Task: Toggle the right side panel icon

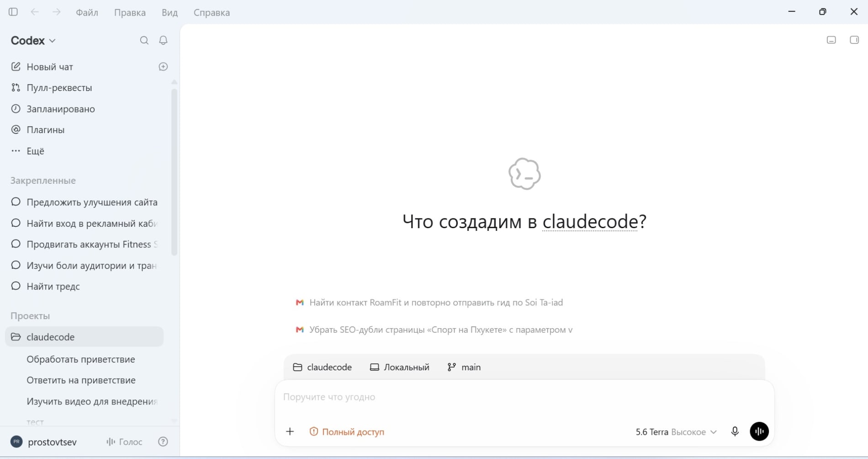Action: tap(854, 40)
